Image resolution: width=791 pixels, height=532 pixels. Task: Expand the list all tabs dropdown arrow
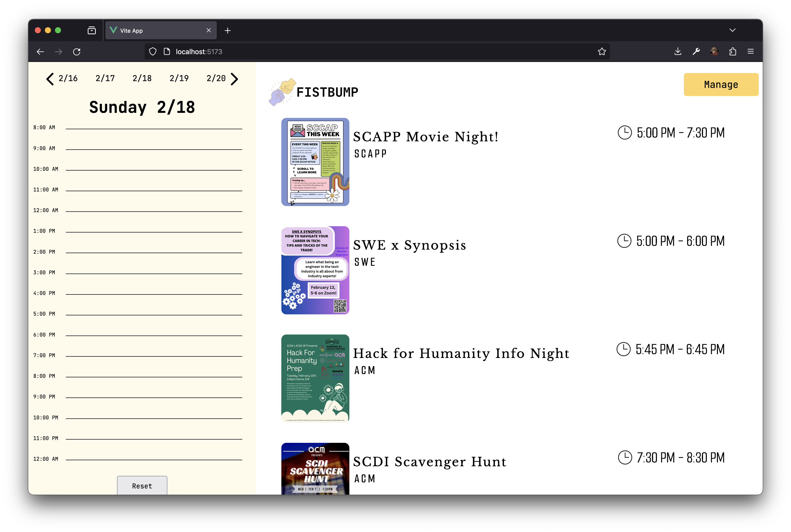tap(732, 30)
